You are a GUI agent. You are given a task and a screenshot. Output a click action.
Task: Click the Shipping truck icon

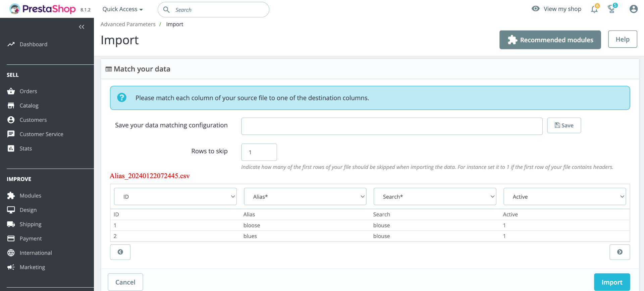(x=11, y=224)
